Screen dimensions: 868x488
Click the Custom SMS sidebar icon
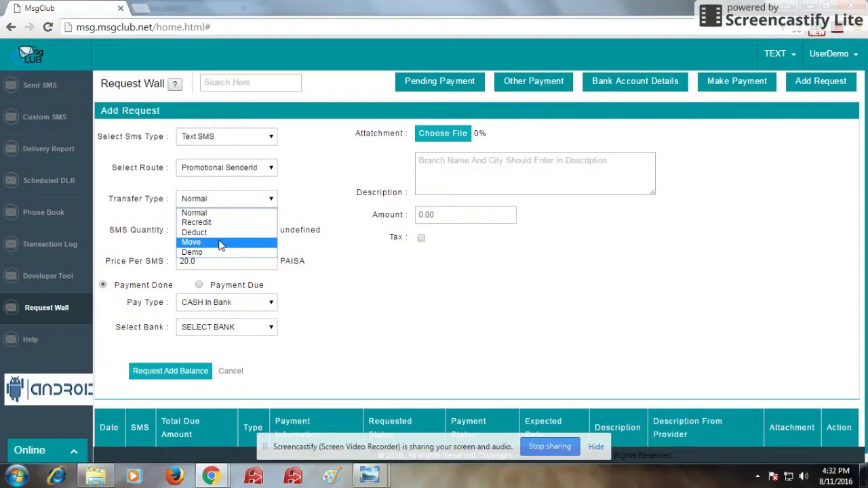pos(11,117)
